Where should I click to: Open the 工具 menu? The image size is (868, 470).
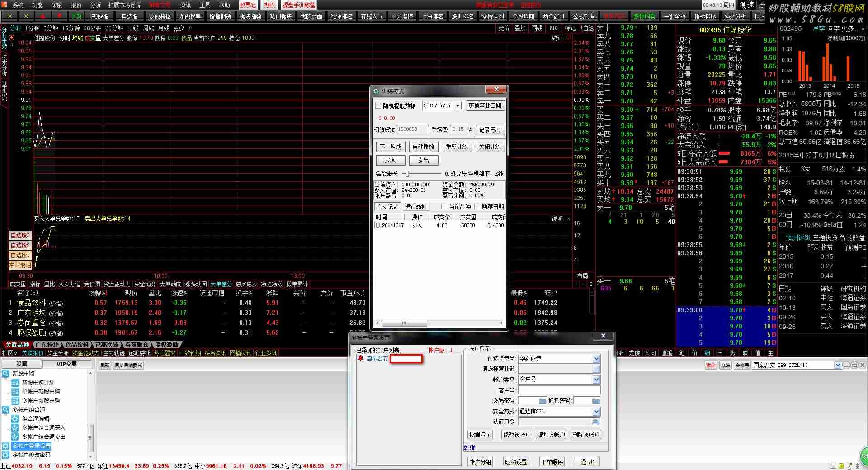pos(205,5)
